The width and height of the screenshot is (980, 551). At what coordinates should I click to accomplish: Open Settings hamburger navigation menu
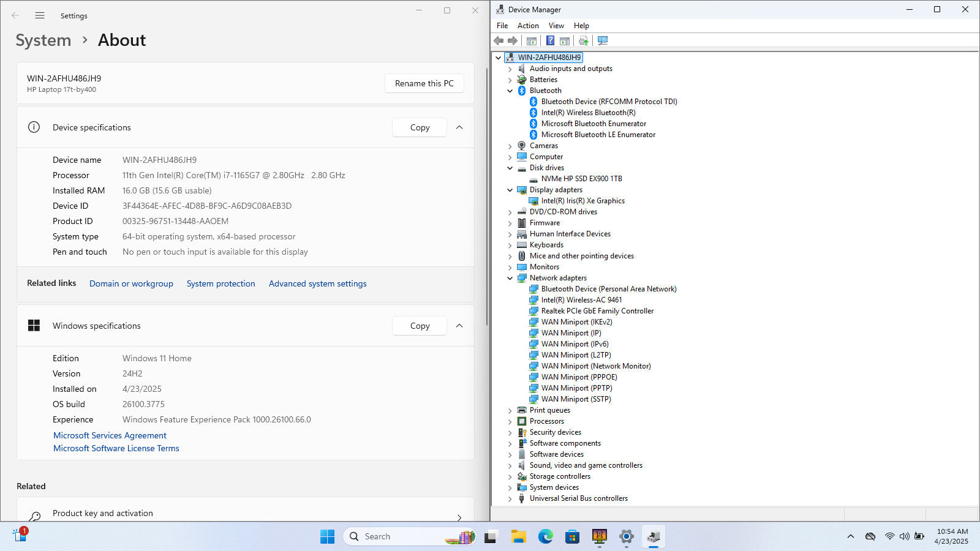(40, 15)
